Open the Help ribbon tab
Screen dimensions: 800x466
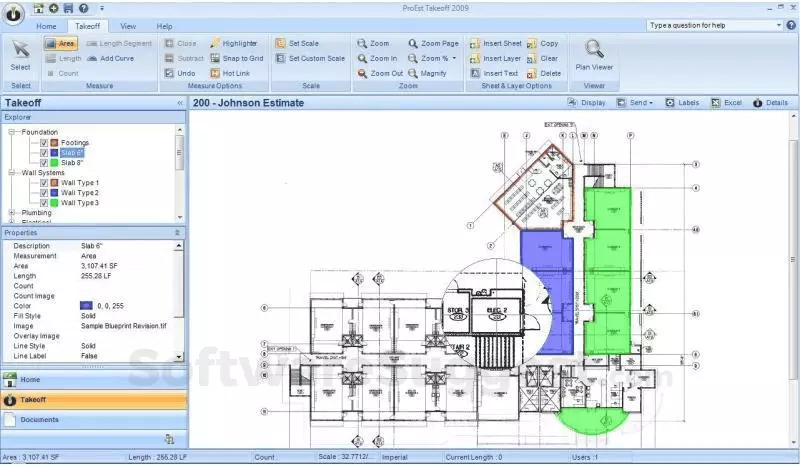[x=164, y=26]
